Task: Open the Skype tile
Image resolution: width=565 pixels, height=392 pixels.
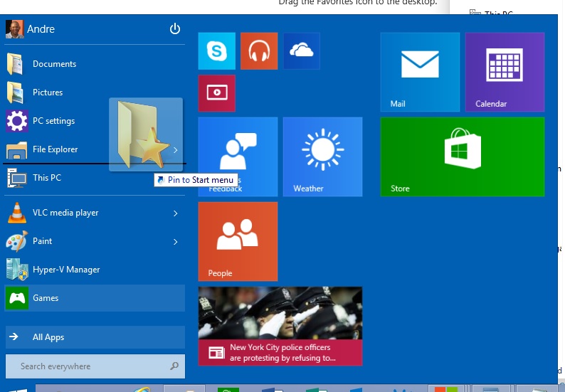Action: [x=216, y=51]
